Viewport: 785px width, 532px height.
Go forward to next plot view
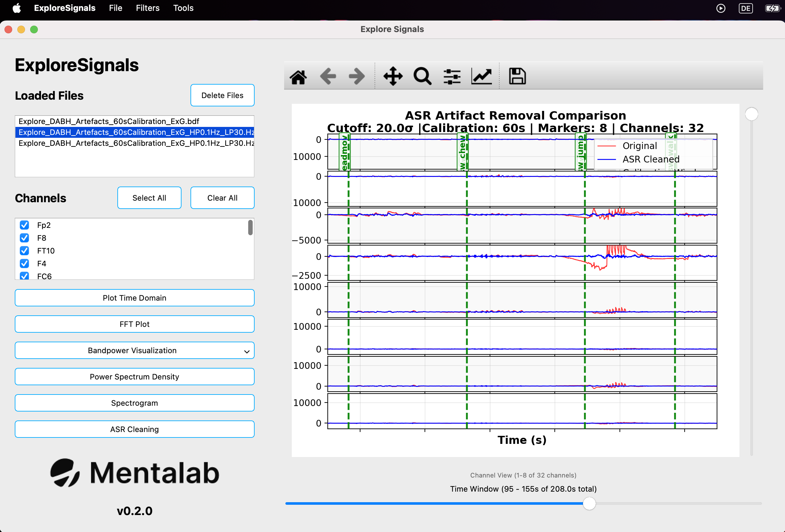[357, 77]
